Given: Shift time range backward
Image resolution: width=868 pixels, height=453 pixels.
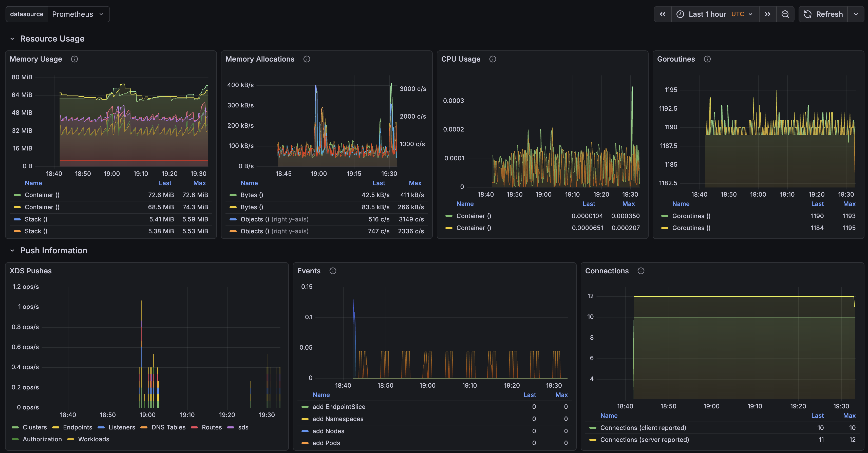Looking at the screenshot, I should 663,14.
